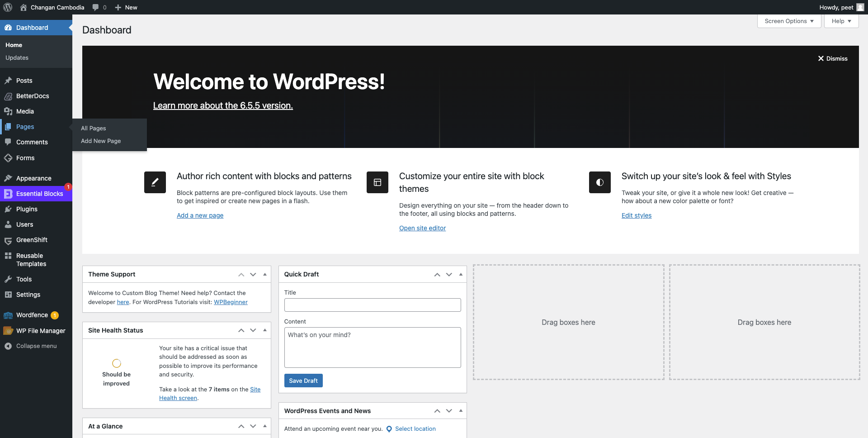The height and width of the screenshot is (438, 868).
Task: Open the comments bubble in admin bar
Action: (95, 7)
